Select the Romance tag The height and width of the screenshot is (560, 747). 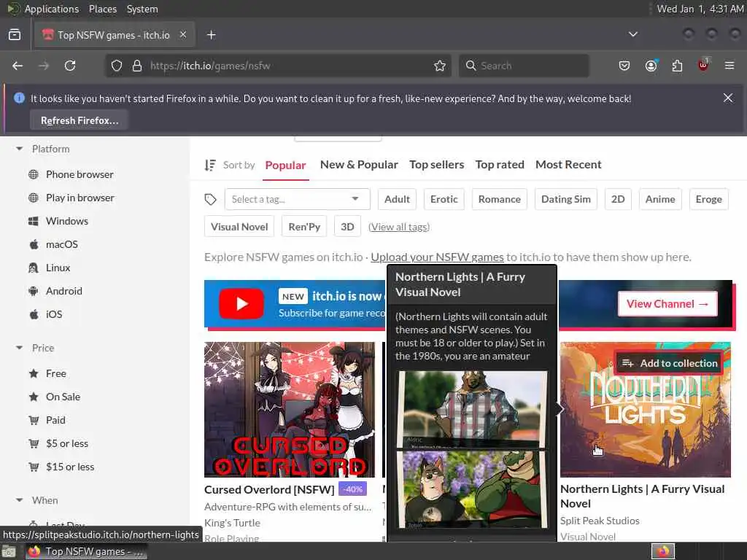coord(499,199)
